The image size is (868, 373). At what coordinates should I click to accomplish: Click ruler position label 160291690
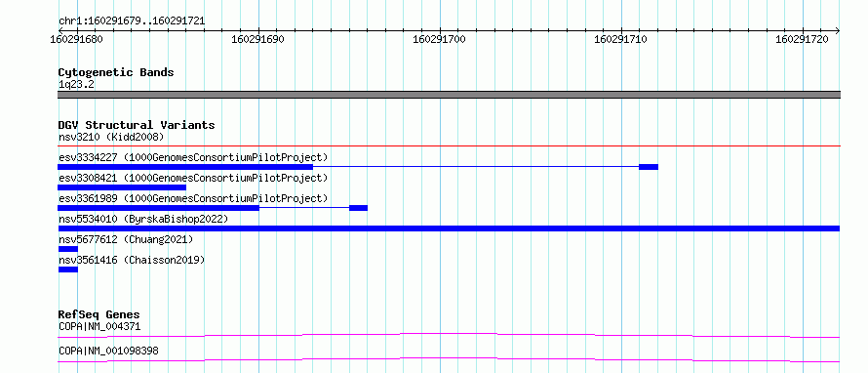click(x=258, y=39)
